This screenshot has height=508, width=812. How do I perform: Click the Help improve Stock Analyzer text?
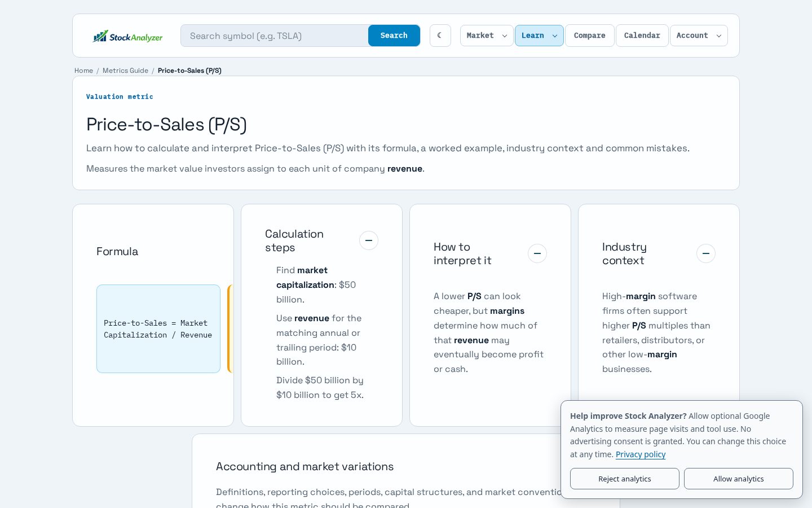pos(628,416)
